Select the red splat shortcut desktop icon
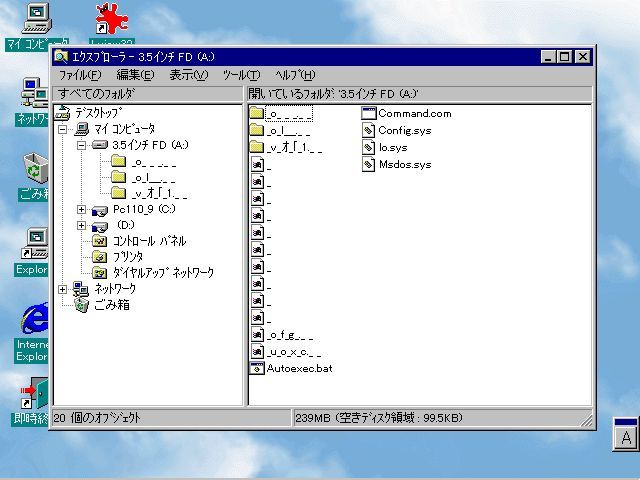The width and height of the screenshot is (640, 480). (x=111, y=19)
